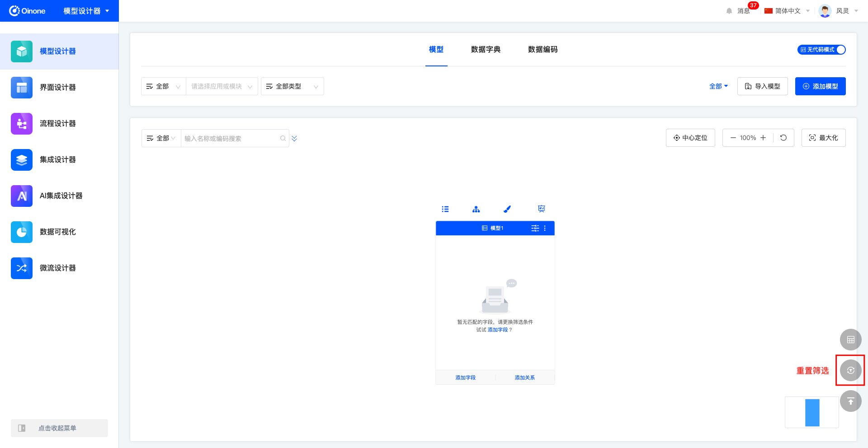Open the 集成设计器 sidebar item
Screen dimensions: 868x448
coord(59,160)
